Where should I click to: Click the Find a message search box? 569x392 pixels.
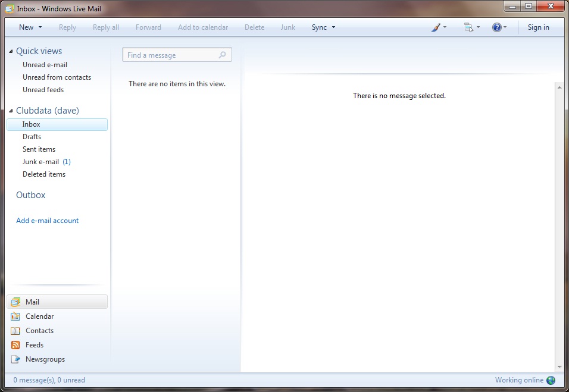(x=177, y=55)
